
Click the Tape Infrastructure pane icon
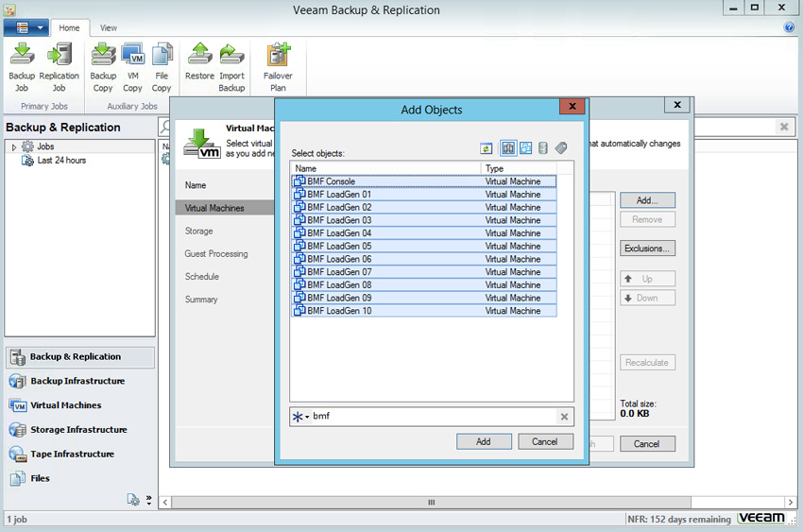pyautogui.click(x=17, y=455)
